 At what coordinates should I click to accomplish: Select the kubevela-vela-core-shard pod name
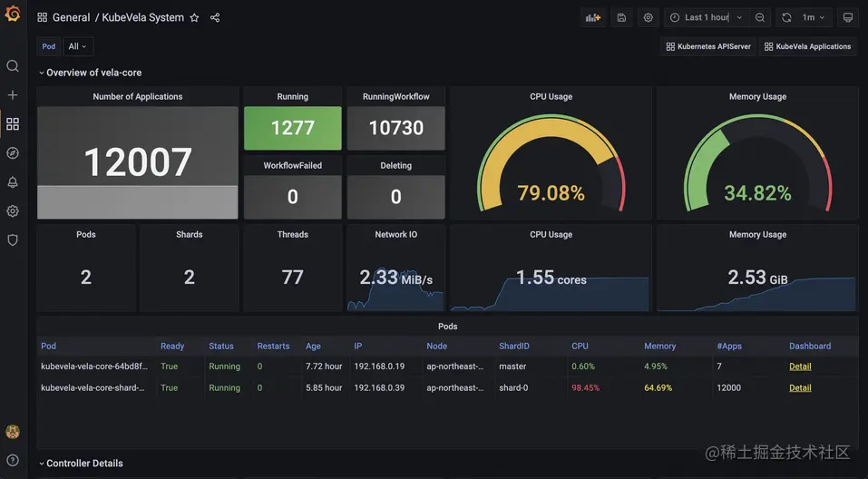93,388
